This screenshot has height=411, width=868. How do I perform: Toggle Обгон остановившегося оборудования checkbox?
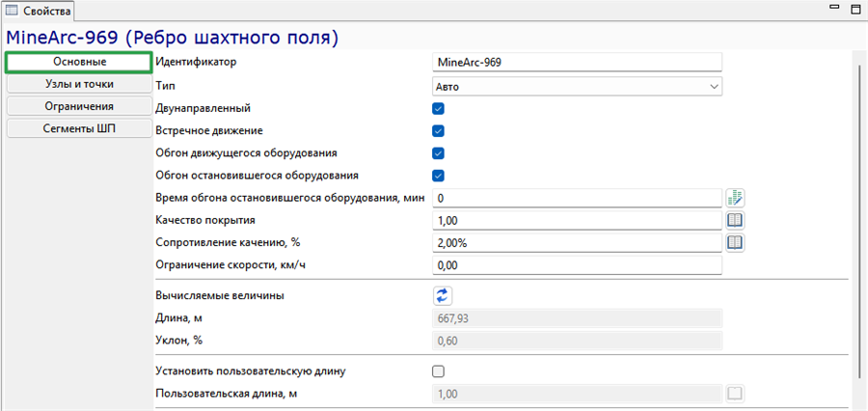pos(439,176)
